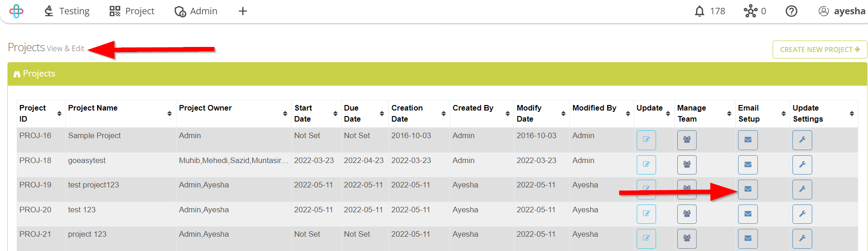Open the network nodes icon showing 0

point(755,11)
